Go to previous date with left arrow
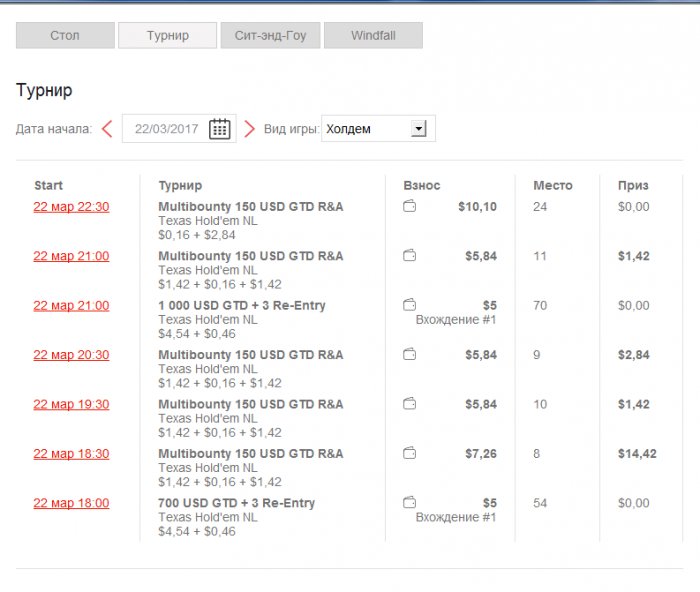The width and height of the screenshot is (700, 592). pos(107,129)
